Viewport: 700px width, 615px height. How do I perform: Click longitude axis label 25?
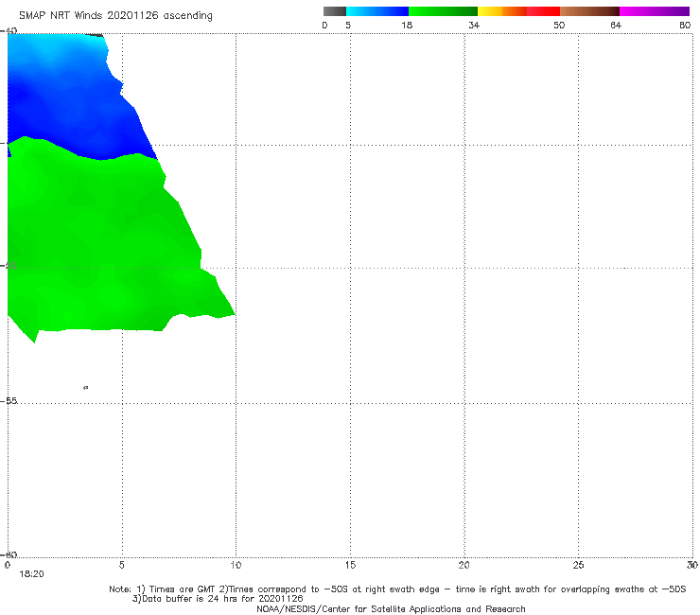[x=578, y=566]
